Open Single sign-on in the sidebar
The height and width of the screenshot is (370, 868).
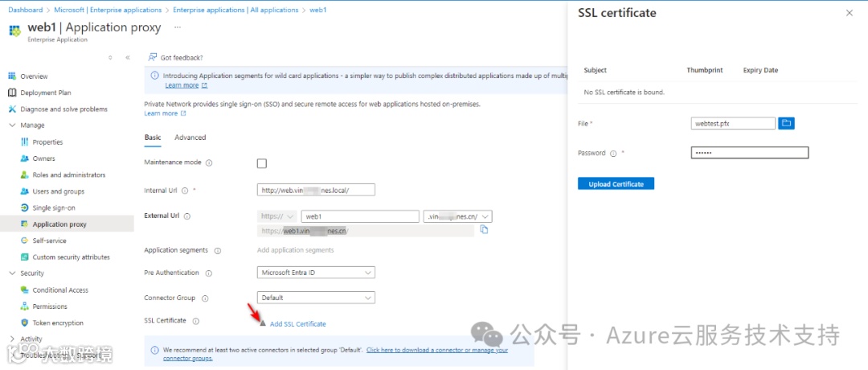coord(54,208)
